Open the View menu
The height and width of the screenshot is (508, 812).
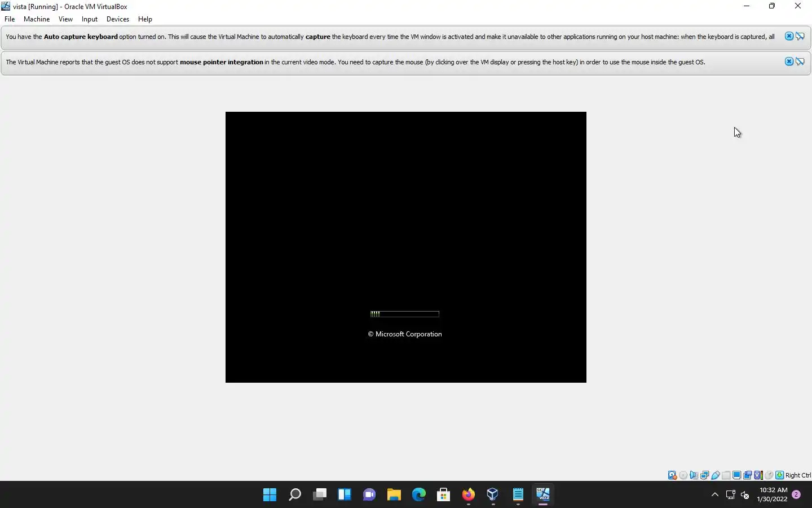point(65,19)
